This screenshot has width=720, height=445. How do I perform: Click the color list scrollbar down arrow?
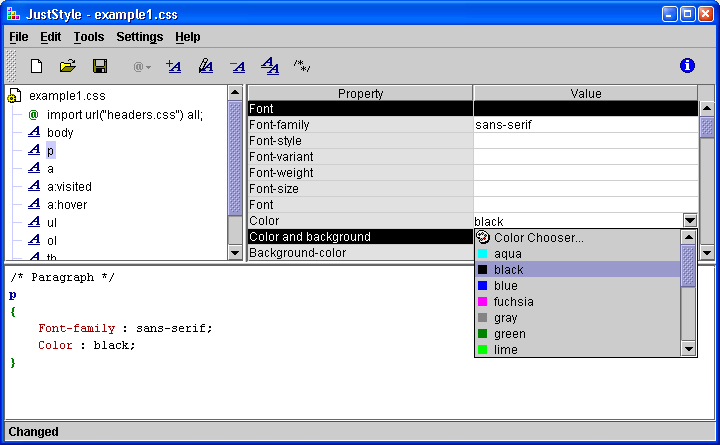[x=688, y=349]
